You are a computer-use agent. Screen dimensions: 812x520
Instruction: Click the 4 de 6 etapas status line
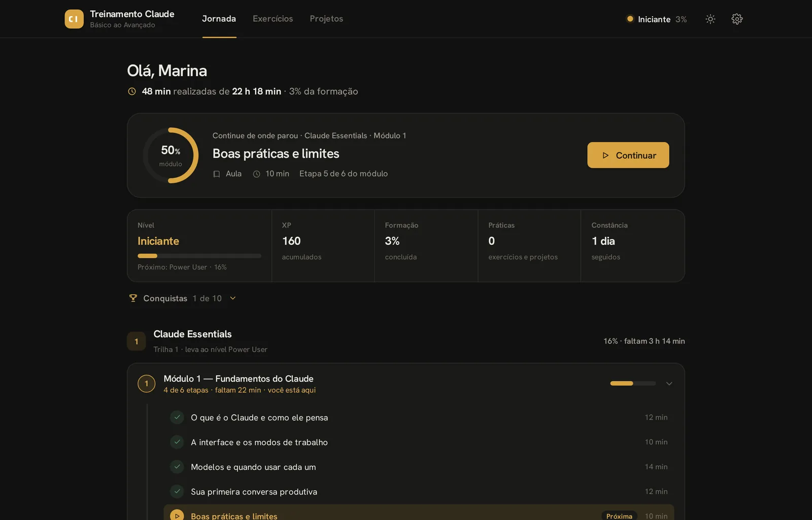240,390
